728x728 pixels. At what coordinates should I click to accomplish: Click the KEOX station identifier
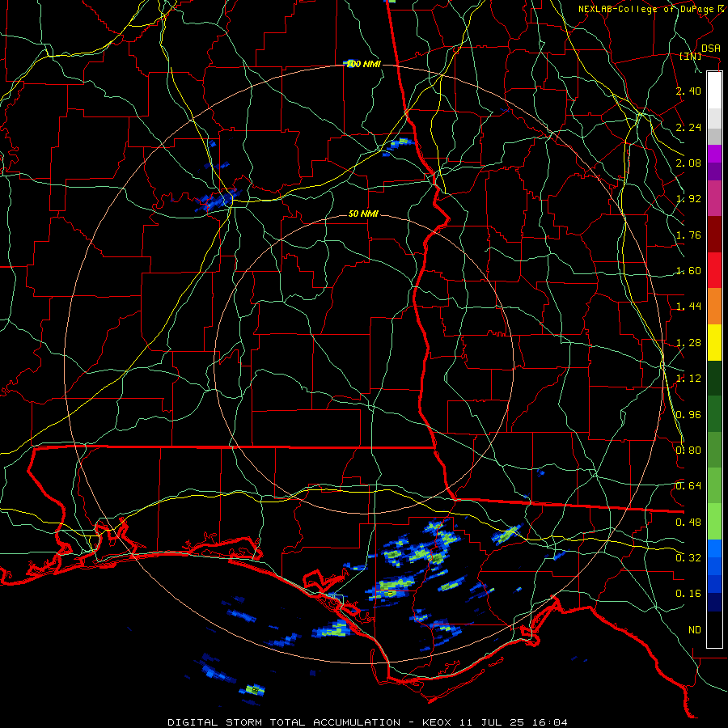(x=438, y=722)
